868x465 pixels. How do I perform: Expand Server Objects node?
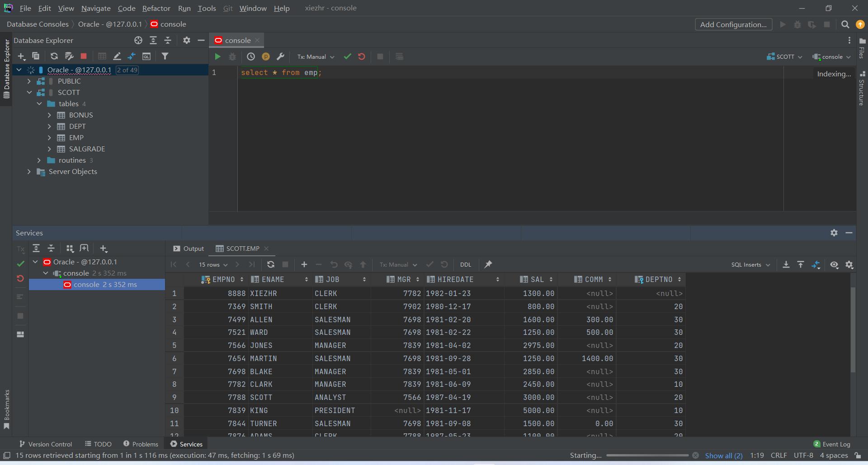29,172
